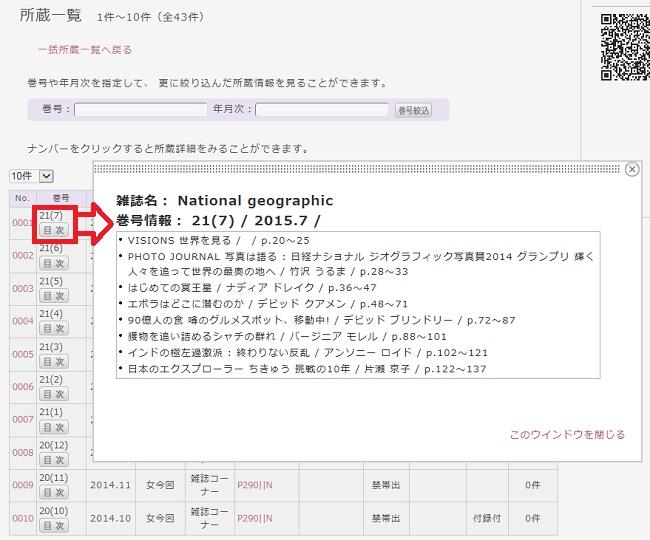Click the 禁帯出 cell in 2014.10 row
650x540 pixels.
[386, 518]
